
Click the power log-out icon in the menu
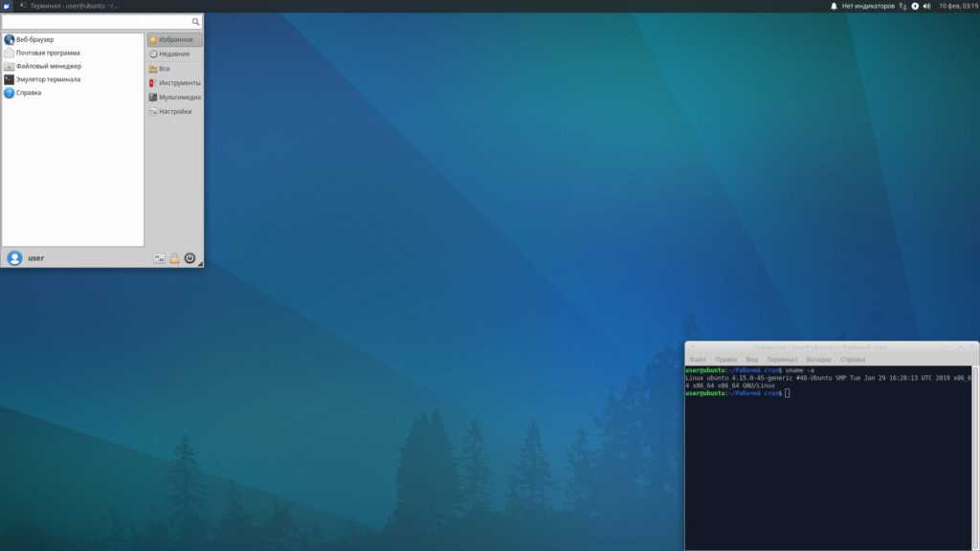[190, 258]
